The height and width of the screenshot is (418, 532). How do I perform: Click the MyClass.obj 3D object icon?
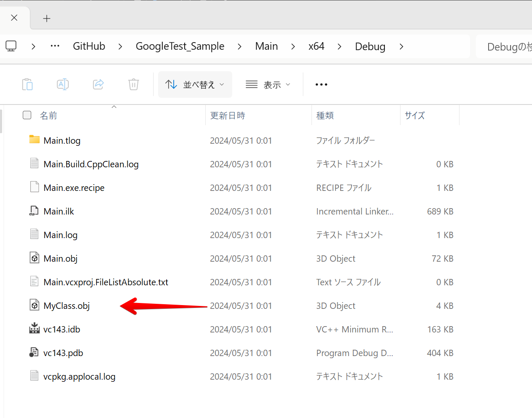pos(35,305)
